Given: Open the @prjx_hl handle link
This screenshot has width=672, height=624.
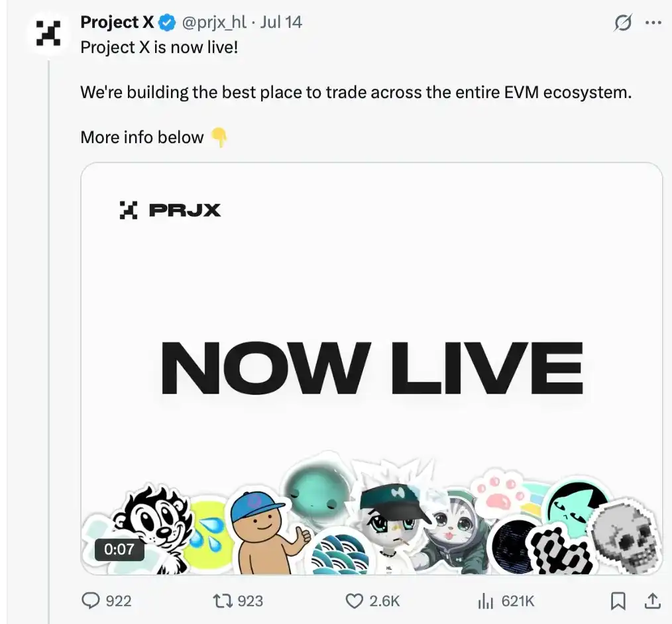Looking at the screenshot, I should click(213, 23).
